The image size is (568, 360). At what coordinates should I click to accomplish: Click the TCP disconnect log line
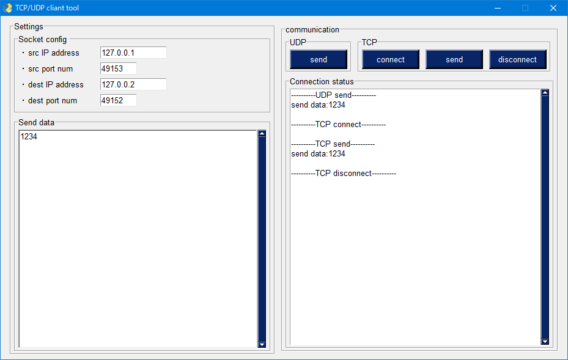pyautogui.click(x=343, y=173)
